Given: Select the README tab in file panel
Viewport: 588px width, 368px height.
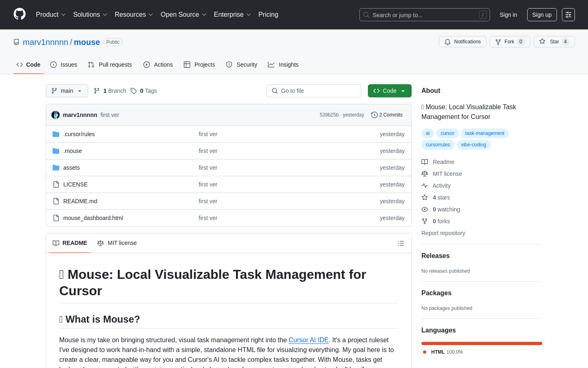Looking at the screenshot, I should point(70,243).
